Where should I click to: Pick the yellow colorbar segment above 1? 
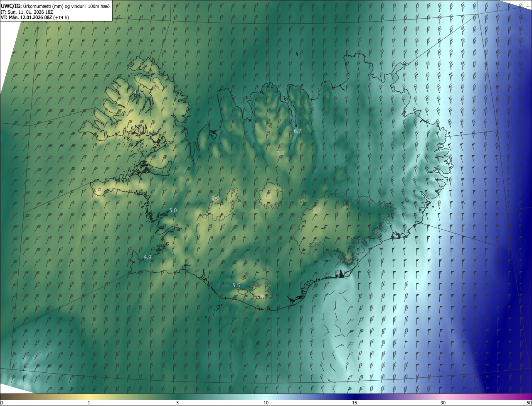[89, 397]
